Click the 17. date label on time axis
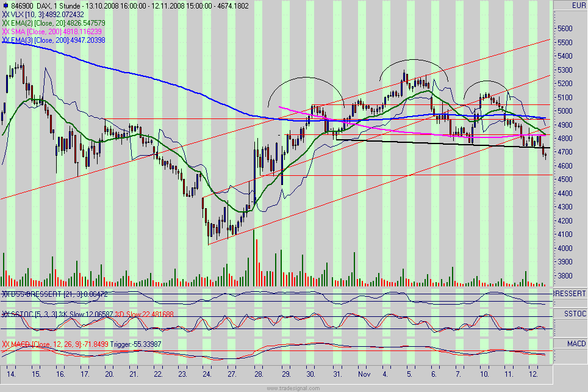588x392 pixels. click(85, 374)
